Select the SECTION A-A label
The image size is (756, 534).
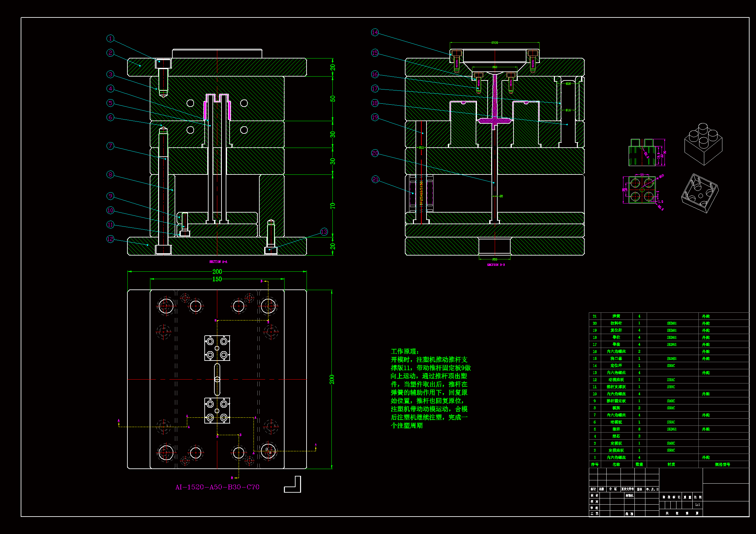(x=218, y=262)
